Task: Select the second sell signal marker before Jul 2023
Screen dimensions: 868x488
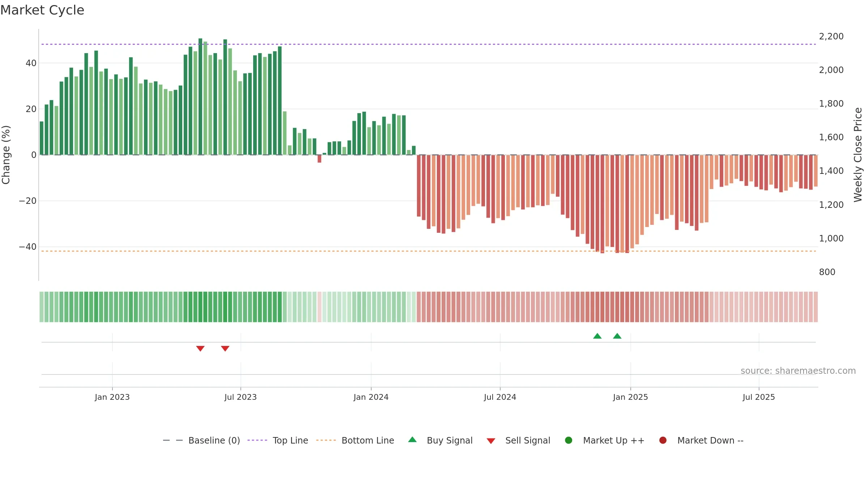Action: click(x=225, y=348)
